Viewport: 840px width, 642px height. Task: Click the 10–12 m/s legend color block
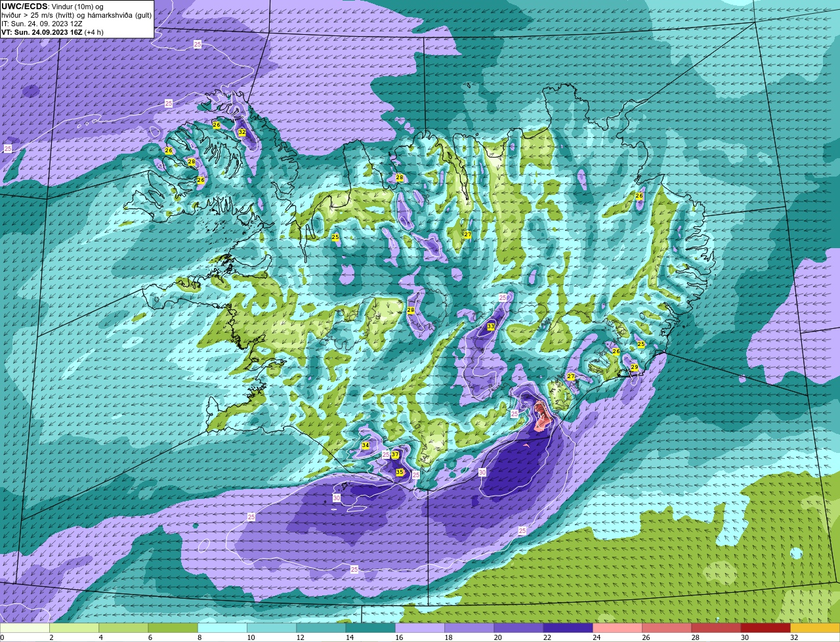click(272, 628)
